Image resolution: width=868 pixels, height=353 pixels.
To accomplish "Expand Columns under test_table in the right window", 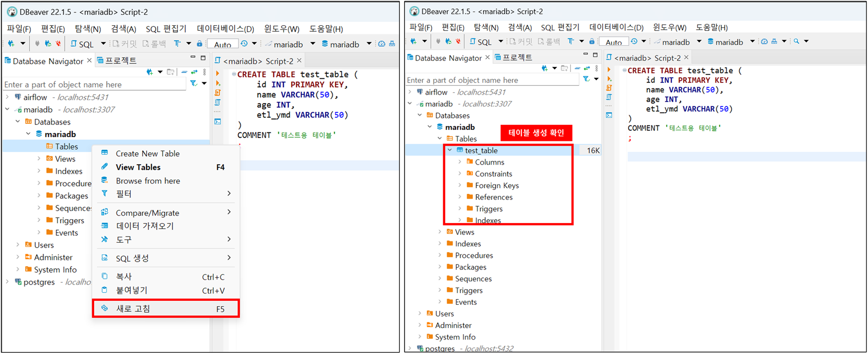I will point(460,162).
